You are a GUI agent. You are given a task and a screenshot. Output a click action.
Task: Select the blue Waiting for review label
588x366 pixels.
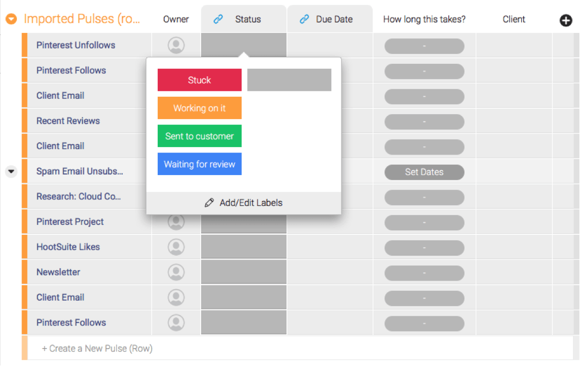200,164
